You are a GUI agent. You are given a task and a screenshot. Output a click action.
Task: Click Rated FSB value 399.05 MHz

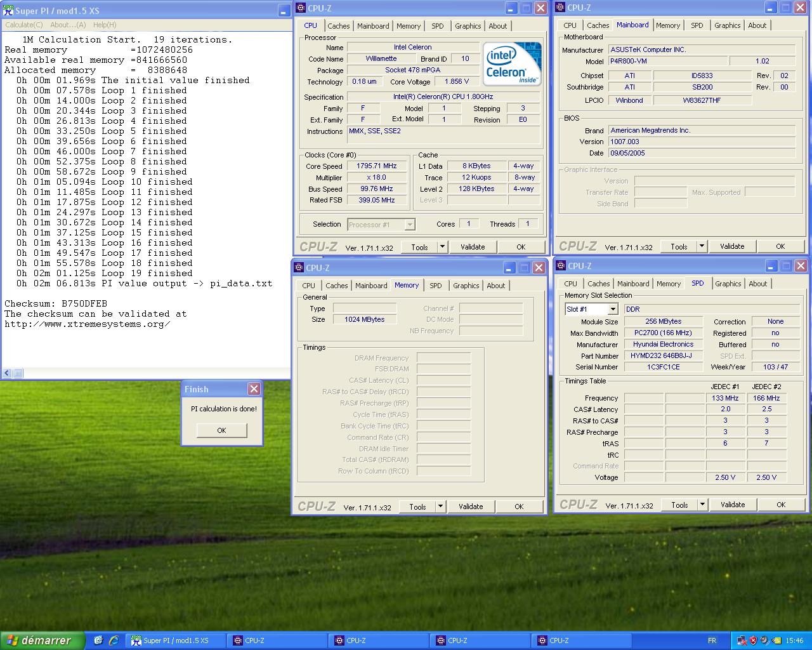pos(376,200)
